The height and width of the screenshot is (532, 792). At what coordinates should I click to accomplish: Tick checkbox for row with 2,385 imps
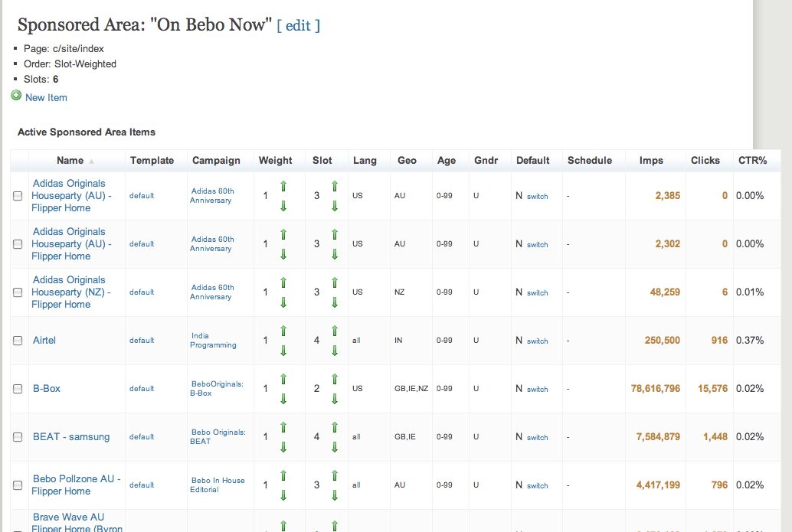coord(18,196)
